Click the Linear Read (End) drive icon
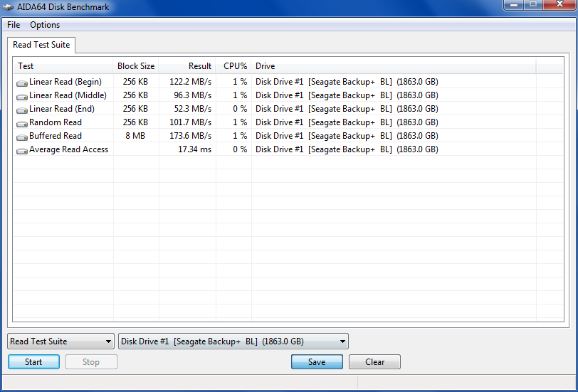The width and height of the screenshot is (578, 392). 22,110
